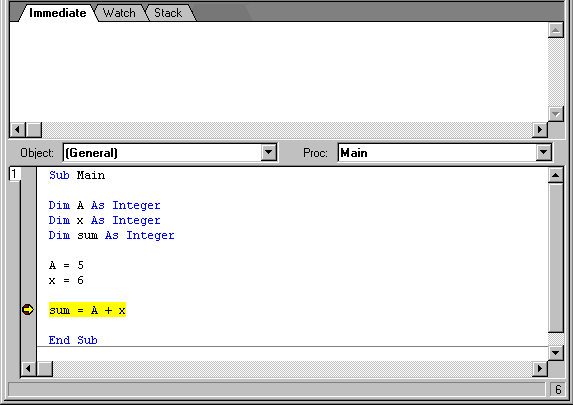
Task: Click the code editor scroll up arrow
Action: point(555,175)
